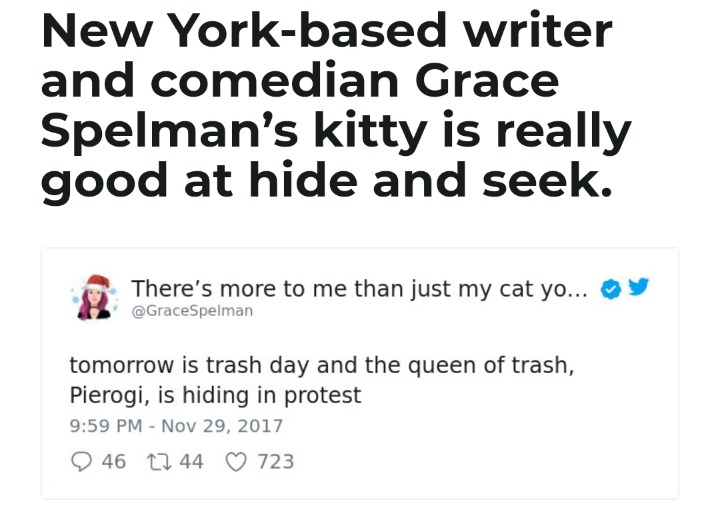
Task: Click the reply count 46
Action: click(x=113, y=461)
